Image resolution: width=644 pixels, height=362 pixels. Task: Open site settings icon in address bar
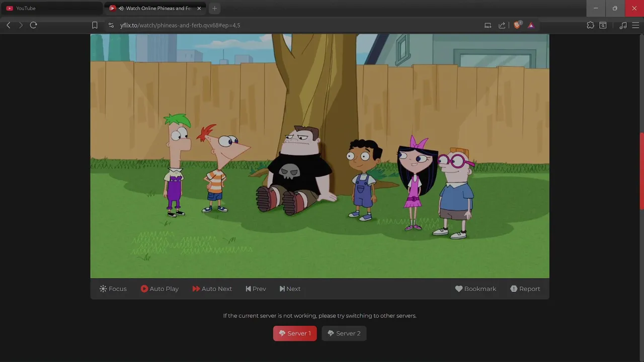coord(111,25)
